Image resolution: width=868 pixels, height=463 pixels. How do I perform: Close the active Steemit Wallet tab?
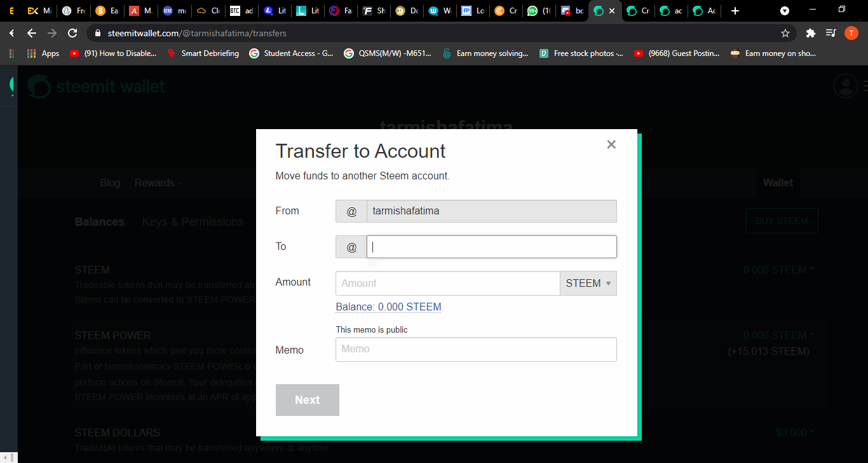click(x=611, y=11)
